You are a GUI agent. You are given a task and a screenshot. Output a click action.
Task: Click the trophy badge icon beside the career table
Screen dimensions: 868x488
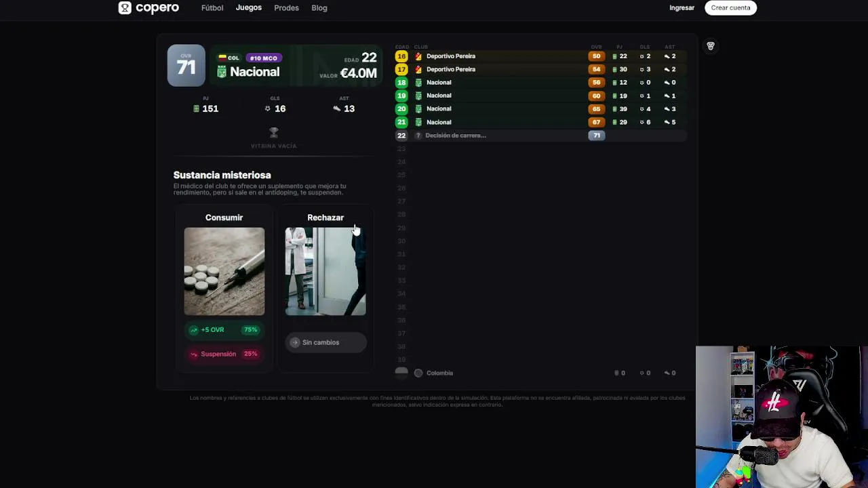click(711, 46)
